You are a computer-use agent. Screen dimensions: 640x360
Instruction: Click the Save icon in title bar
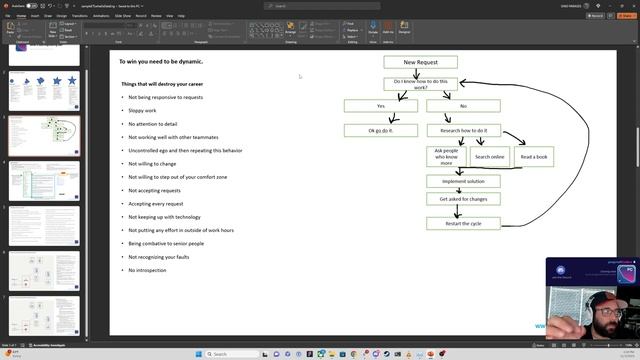point(42,6)
